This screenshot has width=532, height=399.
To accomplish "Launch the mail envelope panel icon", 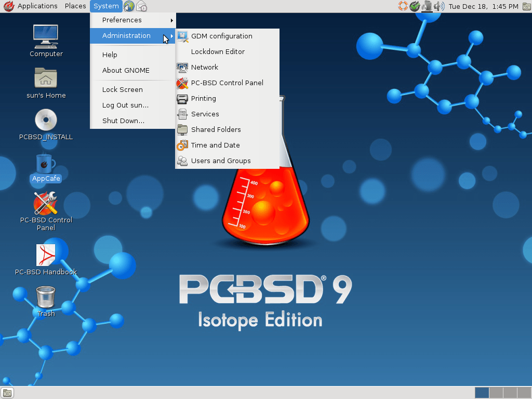I will (x=141, y=6).
